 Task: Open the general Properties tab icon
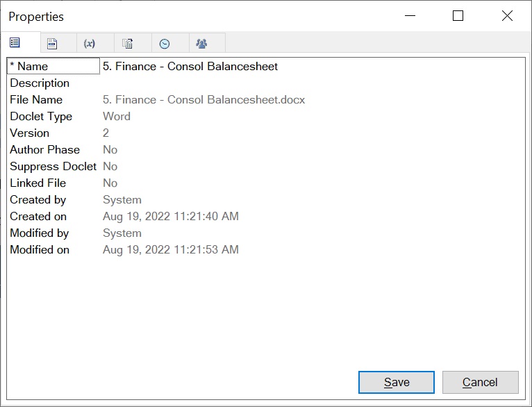click(15, 43)
